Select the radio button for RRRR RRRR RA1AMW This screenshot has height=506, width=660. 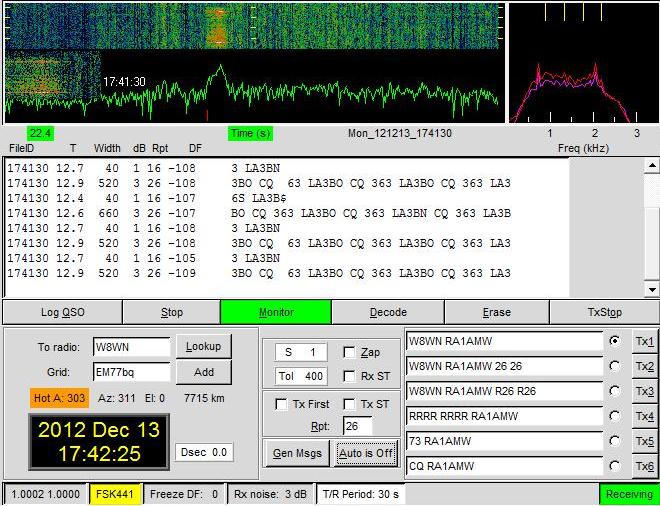coord(615,416)
